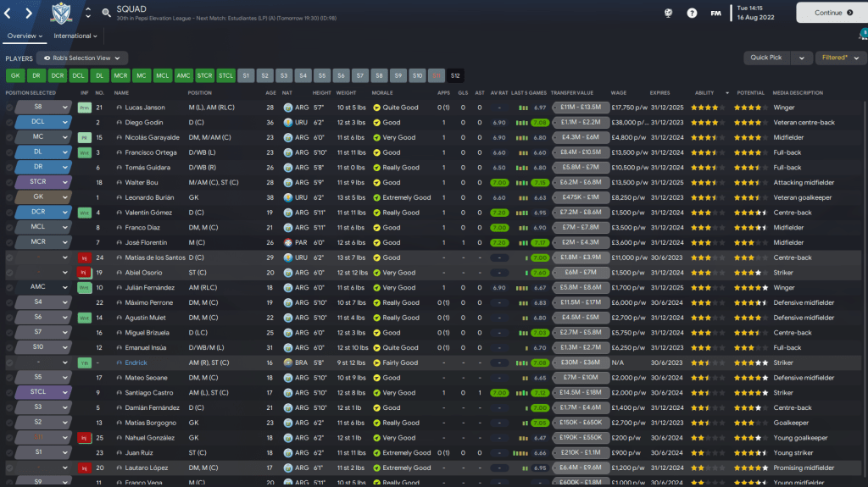Tick the selection checkbox for Lucas Janson
The height and width of the screenshot is (487, 868).
click(x=9, y=108)
